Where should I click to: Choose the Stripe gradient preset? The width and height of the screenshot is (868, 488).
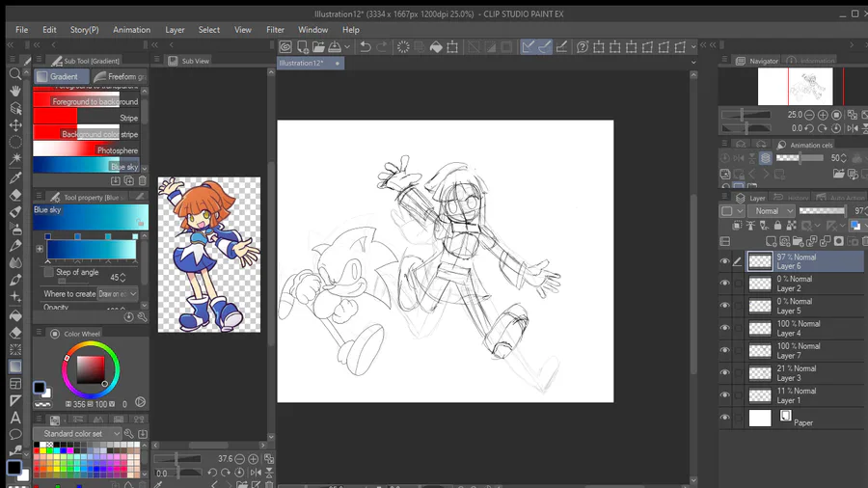[x=86, y=118]
